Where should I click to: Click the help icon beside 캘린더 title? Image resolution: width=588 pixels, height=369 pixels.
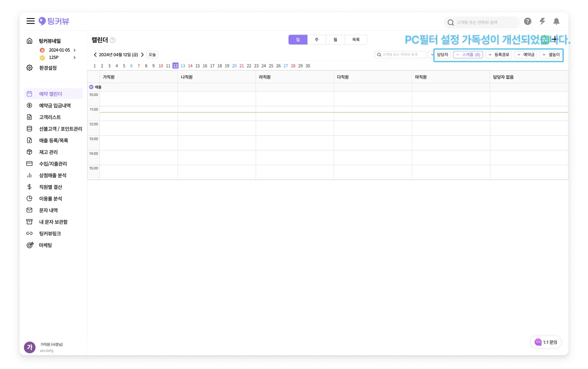pos(113,40)
